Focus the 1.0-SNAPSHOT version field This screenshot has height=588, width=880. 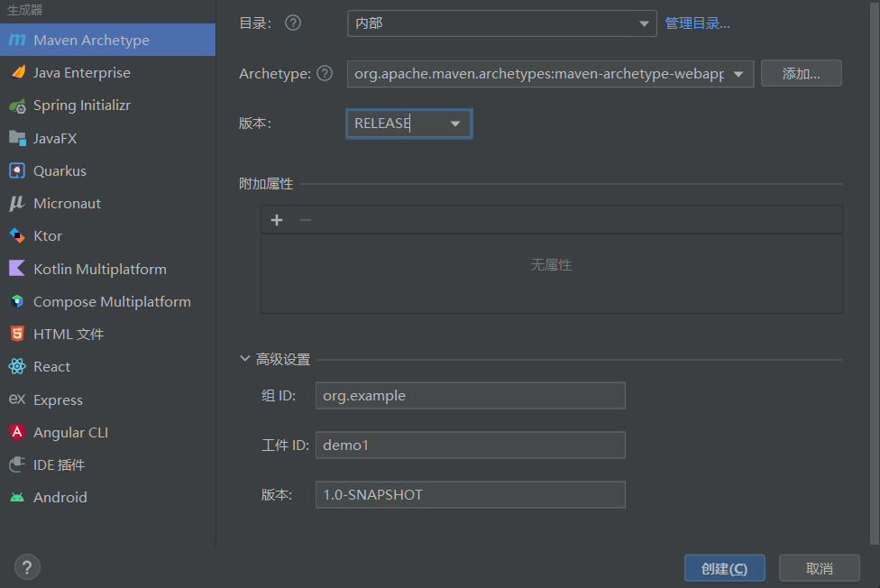[471, 494]
